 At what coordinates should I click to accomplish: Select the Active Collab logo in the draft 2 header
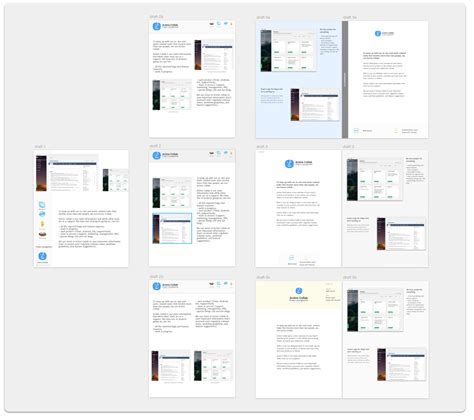165,155
